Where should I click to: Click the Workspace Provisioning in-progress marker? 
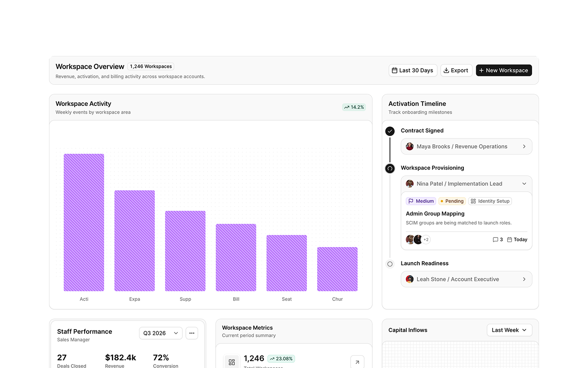(390, 168)
